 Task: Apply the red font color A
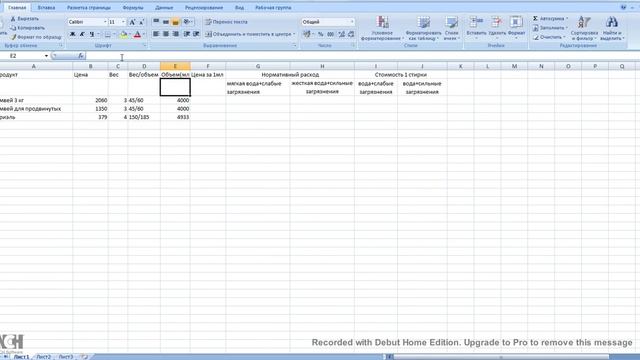pyautogui.click(x=137, y=35)
